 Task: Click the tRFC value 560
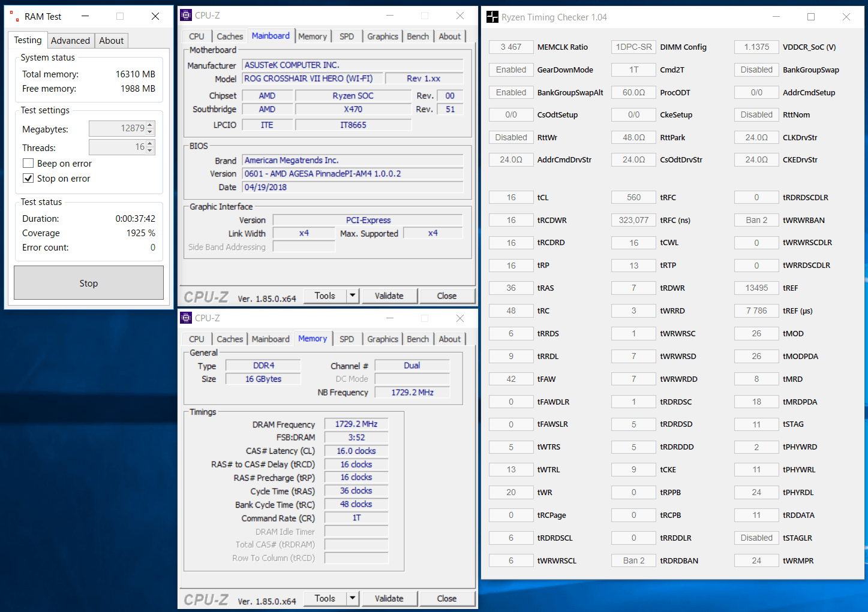click(633, 197)
